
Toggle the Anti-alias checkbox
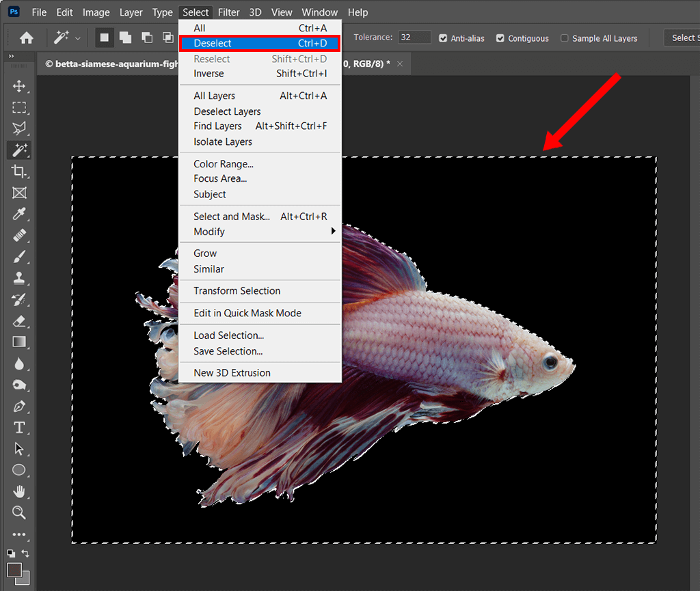coord(443,38)
